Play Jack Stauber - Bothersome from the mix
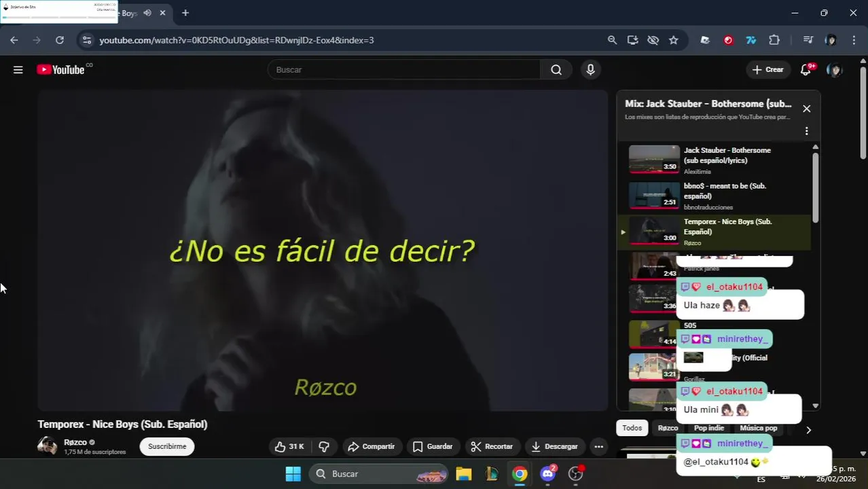868x489 pixels. click(715, 160)
